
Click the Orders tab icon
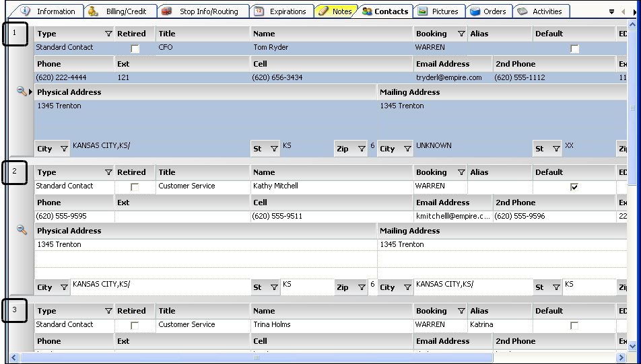click(475, 11)
